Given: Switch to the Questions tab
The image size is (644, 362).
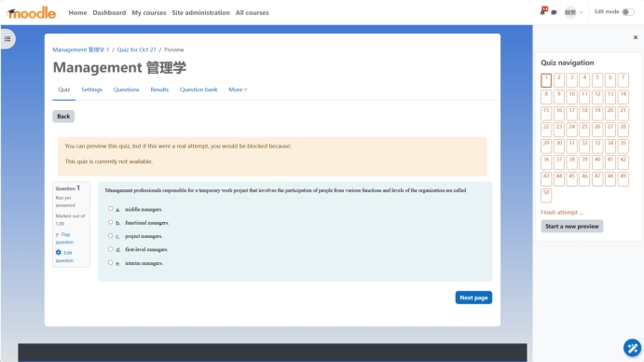Looking at the screenshot, I should click(x=126, y=90).
